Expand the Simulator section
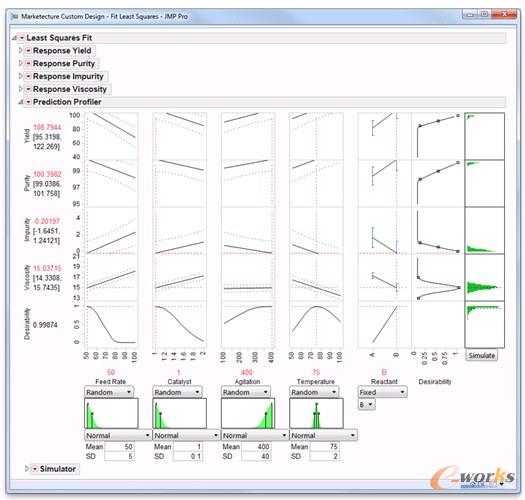Viewport: 525px width, 500px height. pos(27,469)
